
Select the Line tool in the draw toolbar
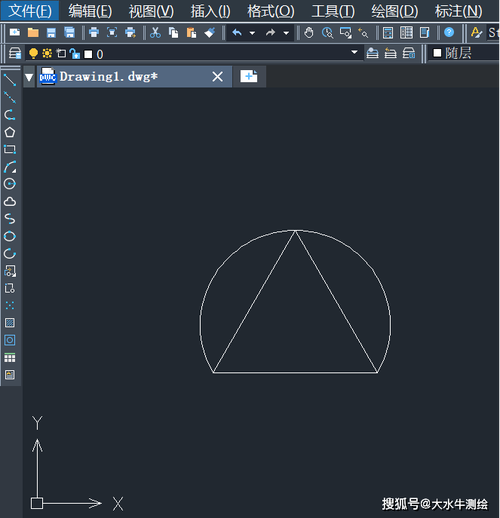[10, 80]
